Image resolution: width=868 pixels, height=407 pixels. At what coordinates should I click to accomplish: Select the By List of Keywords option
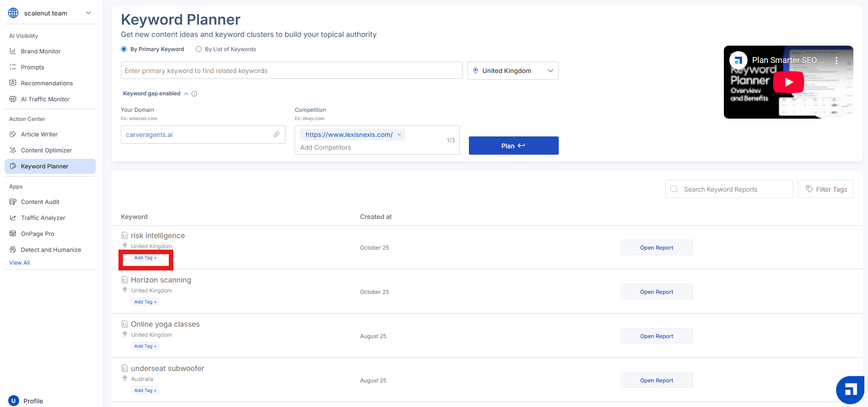click(x=198, y=49)
